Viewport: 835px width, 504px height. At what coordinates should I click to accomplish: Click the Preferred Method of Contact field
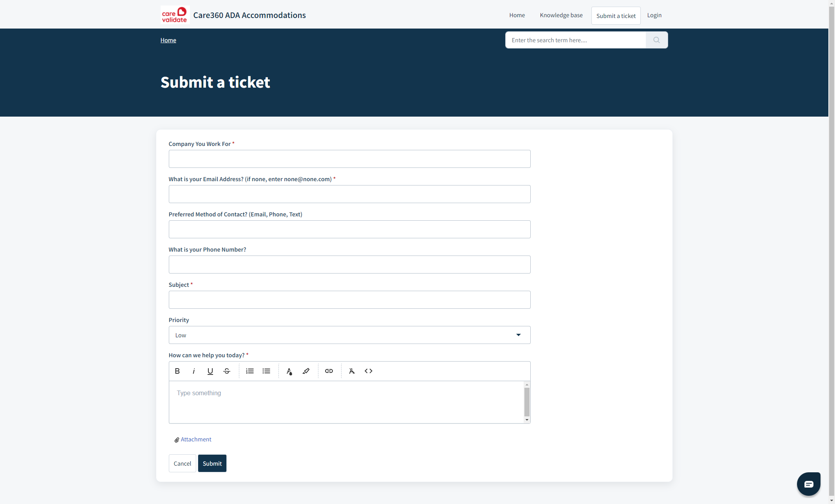pos(349,229)
